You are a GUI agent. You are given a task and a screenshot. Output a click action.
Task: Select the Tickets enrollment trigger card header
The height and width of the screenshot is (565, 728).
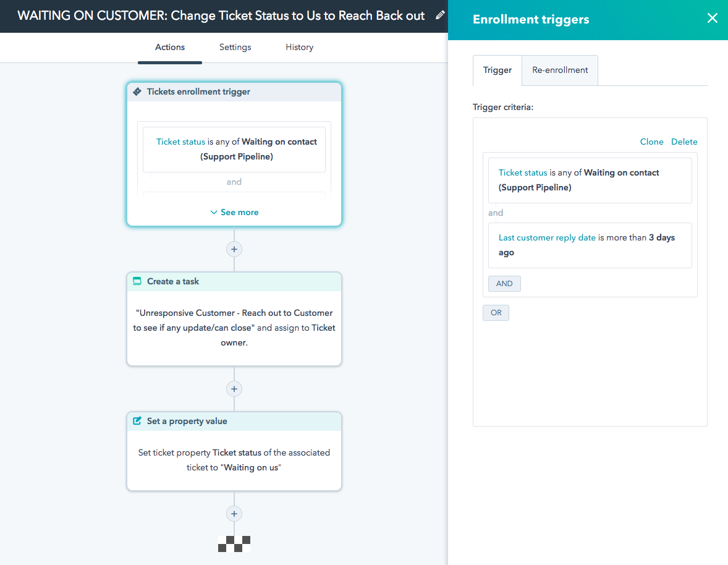coord(234,92)
